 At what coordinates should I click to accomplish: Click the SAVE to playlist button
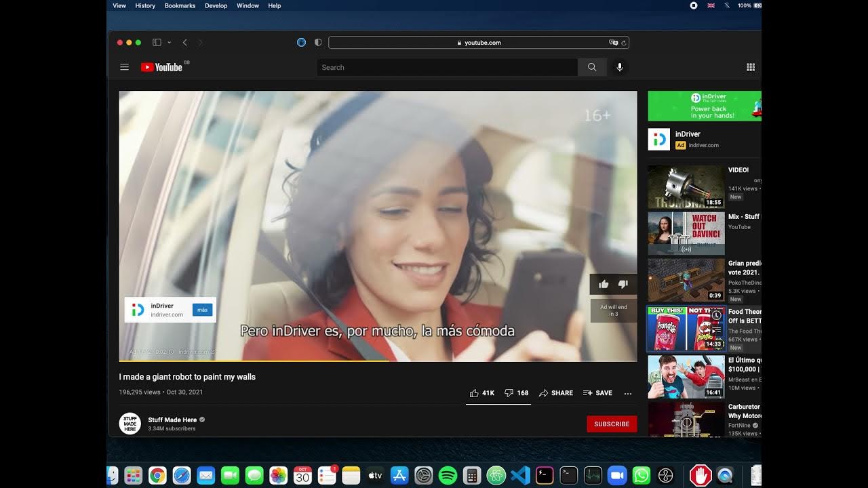click(x=597, y=393)
